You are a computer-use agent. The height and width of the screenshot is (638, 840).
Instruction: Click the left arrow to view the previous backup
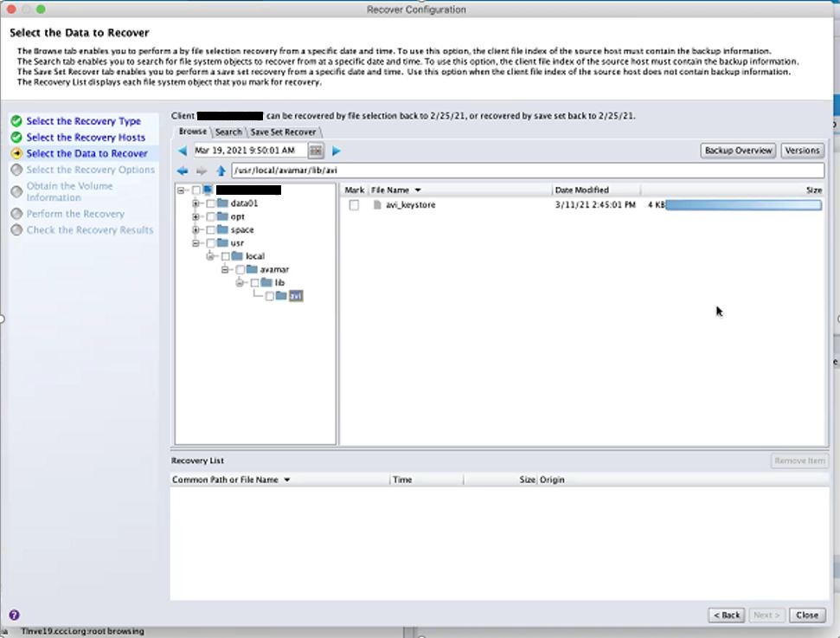click(x=183, y=150)
